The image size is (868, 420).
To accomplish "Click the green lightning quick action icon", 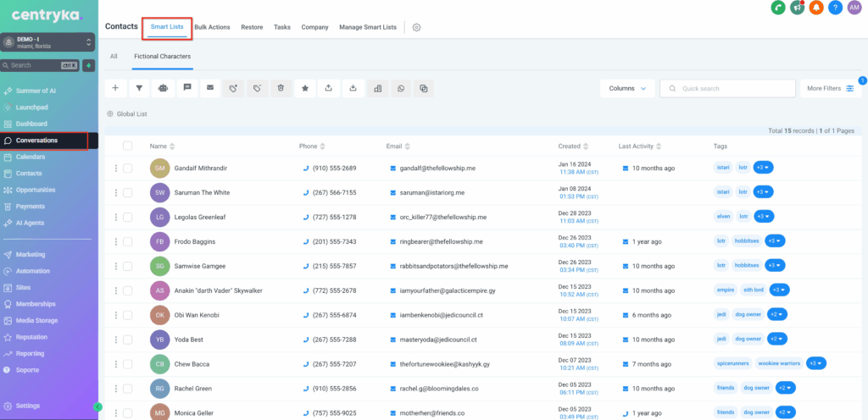I will (88, 65).
